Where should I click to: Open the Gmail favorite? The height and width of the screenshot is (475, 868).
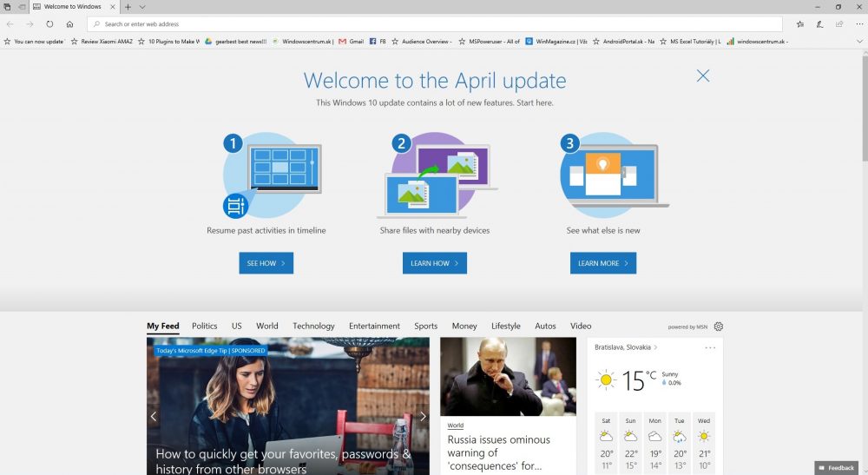351,42
